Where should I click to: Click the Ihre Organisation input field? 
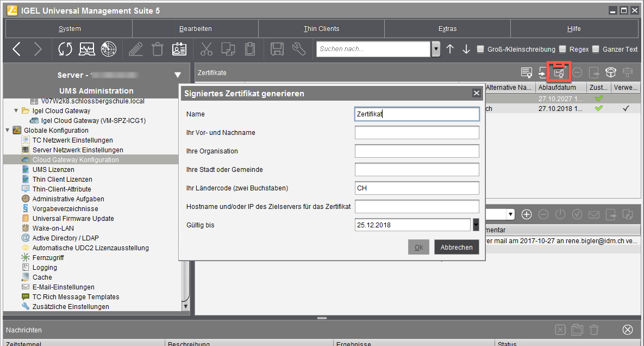416,151
